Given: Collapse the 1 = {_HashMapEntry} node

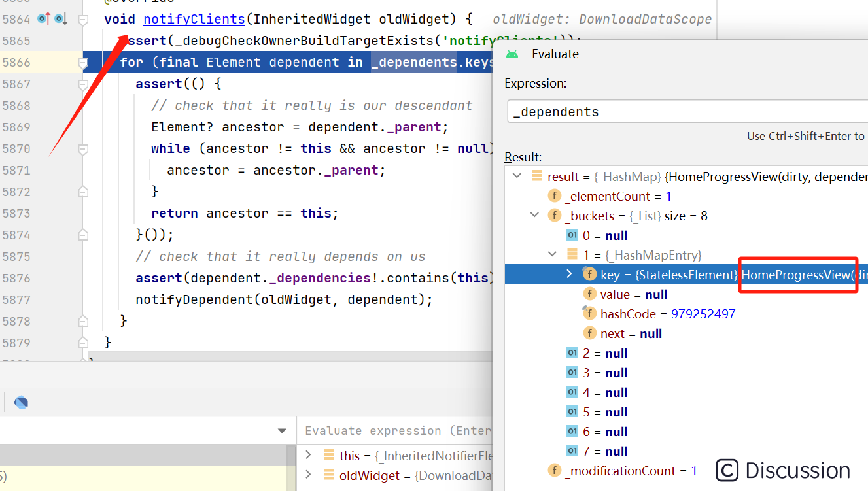Looking at the screenshot, I should click(553, 255).
